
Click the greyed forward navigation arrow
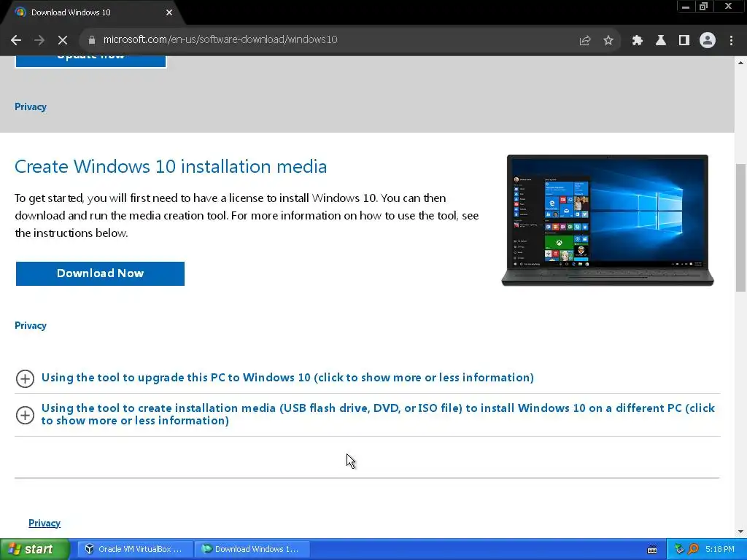tap(39, 40)
